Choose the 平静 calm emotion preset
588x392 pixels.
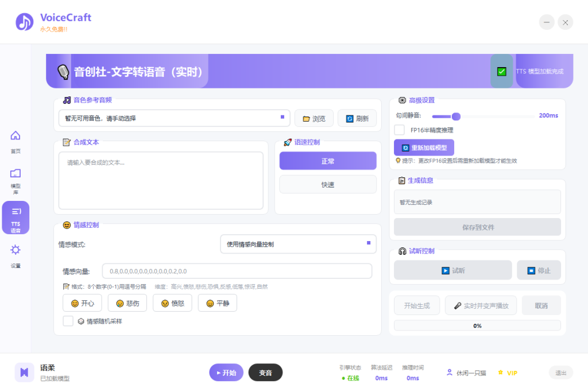pos(218,303)
